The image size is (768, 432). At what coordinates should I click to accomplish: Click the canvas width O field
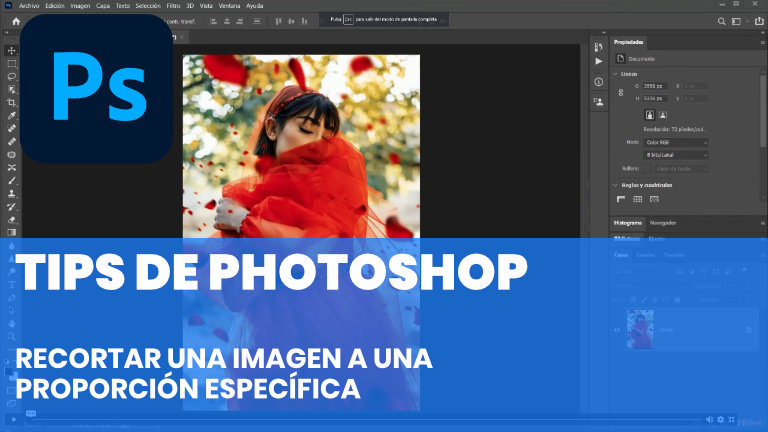[x=655, y=86]
